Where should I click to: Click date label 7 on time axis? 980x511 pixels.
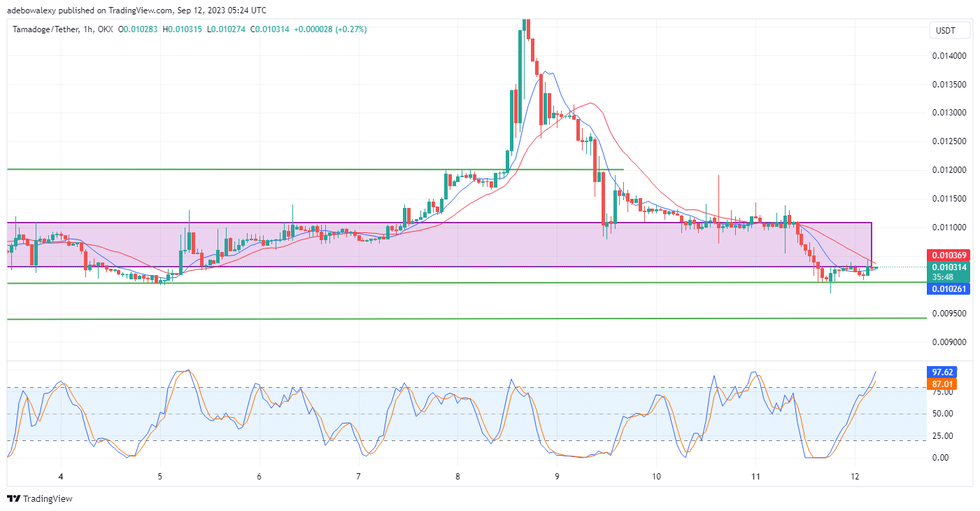358,477
